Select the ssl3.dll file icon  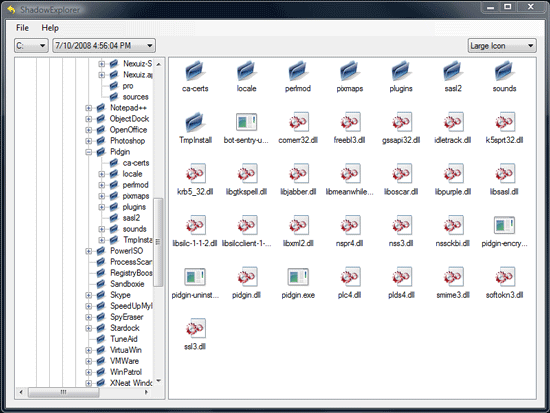click(195, 328)
